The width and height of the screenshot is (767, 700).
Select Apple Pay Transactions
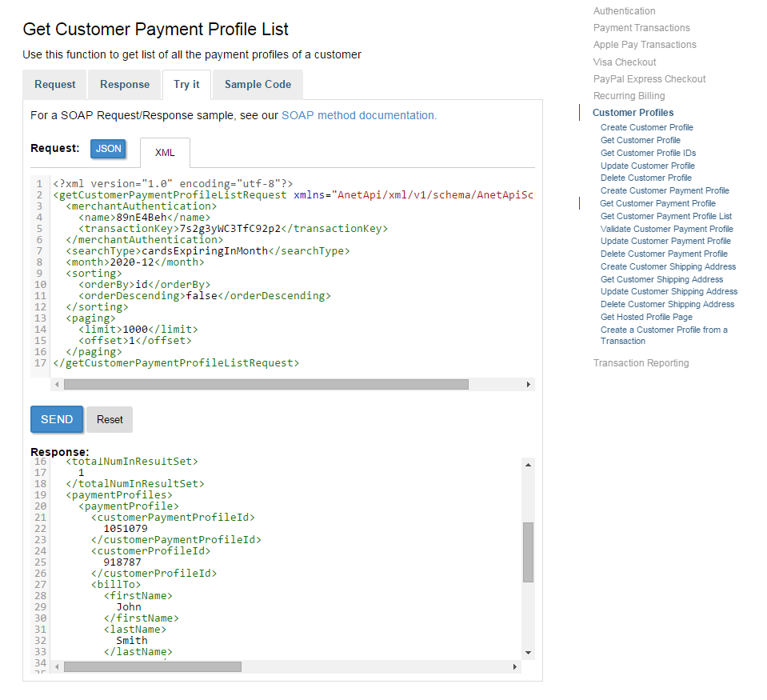click(645, 44)
